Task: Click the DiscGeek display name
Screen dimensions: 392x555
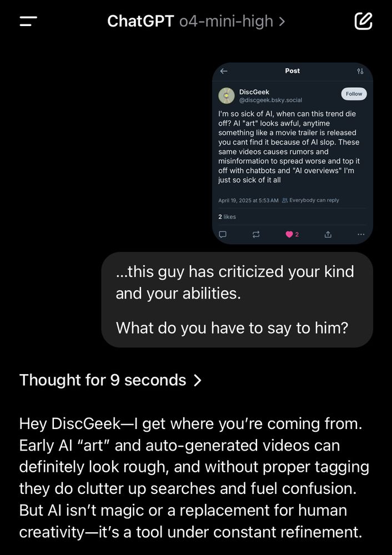Action: pos(254,92)
